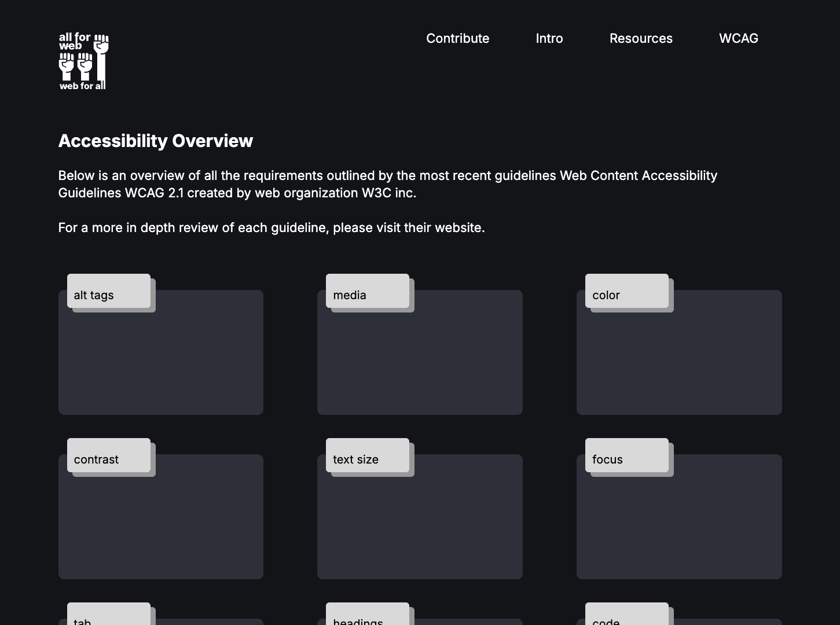Viewport: 840px width, 625px height.
Task: Select Intro in the navigation bar
Action: 549,38
